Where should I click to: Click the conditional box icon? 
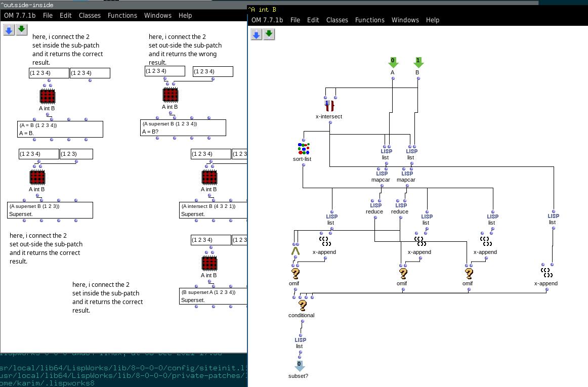302,305
